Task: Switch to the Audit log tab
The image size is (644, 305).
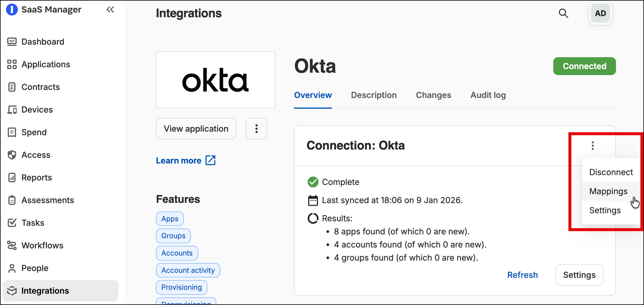Action: [488, 95]
